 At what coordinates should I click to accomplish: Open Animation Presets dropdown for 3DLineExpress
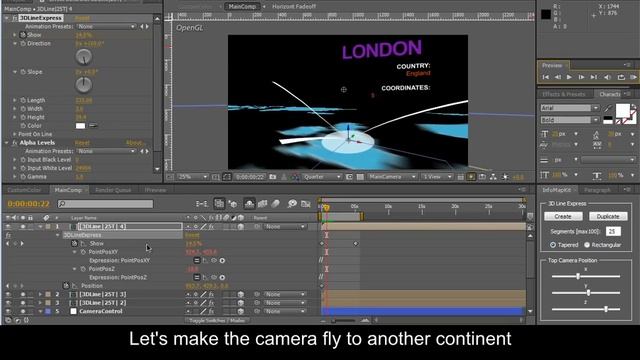(x=106, y=27)
